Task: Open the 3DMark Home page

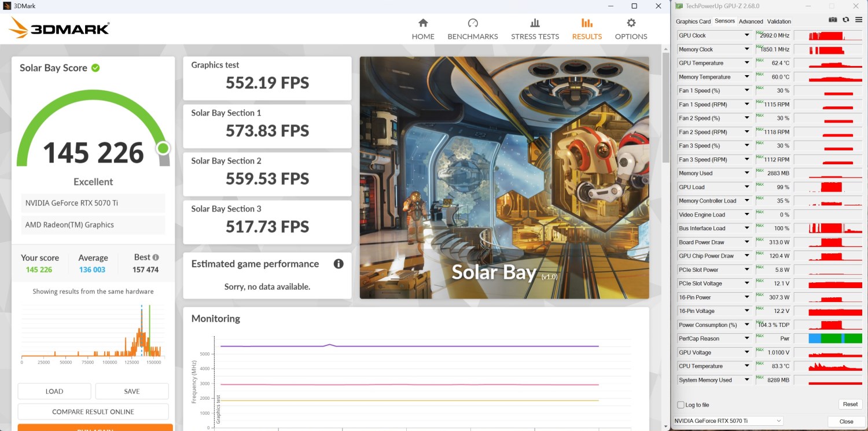Action: pyautogui.click(x=422, y=29)
